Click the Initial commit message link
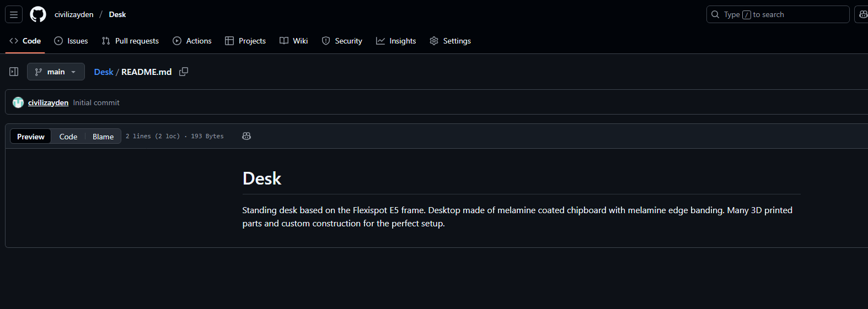The width and height of the screenshot is (868, 309). pos(96,102)
